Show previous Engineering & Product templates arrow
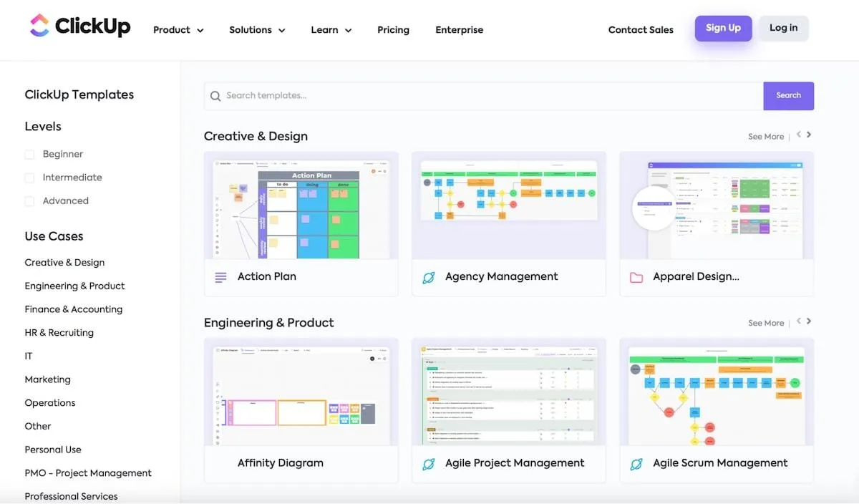 799,321
